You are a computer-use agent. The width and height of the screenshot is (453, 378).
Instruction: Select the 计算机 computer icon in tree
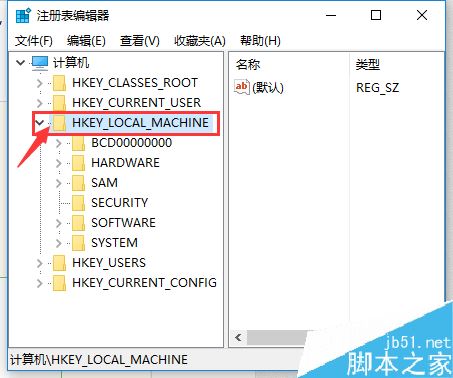(40, 63)
